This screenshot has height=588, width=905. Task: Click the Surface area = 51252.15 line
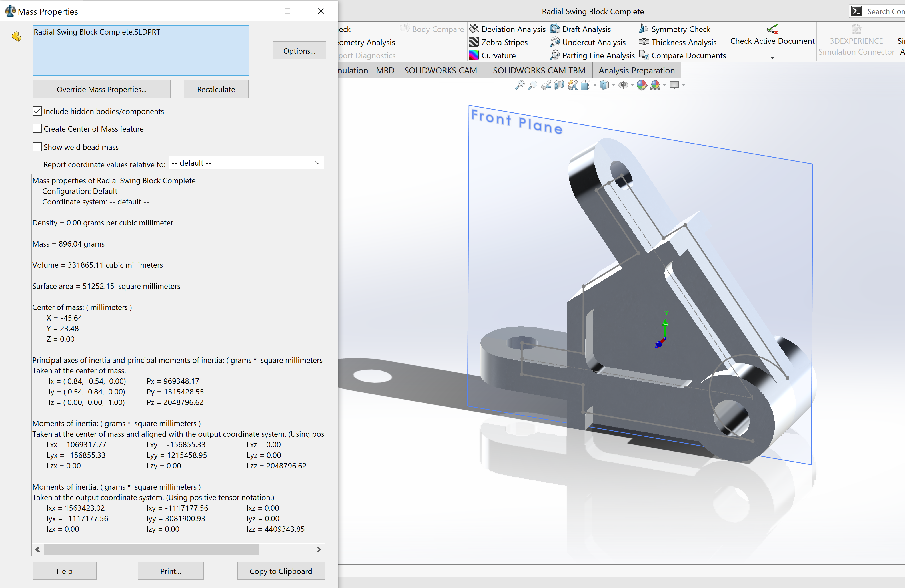(x=106, y=286)
